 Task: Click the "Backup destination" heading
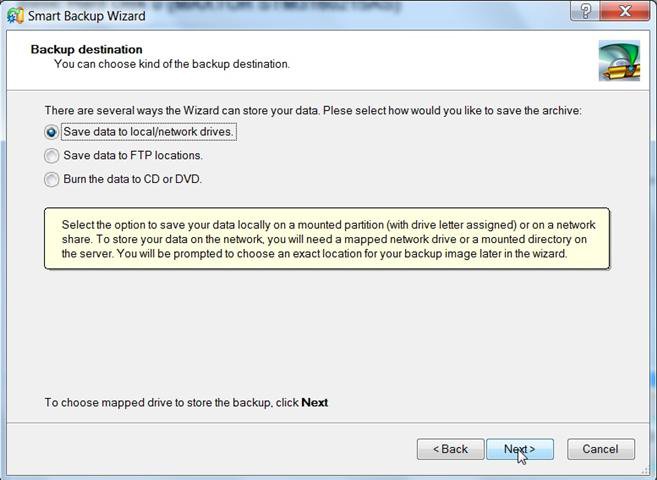pyautogui.click(x=86, y=49)
